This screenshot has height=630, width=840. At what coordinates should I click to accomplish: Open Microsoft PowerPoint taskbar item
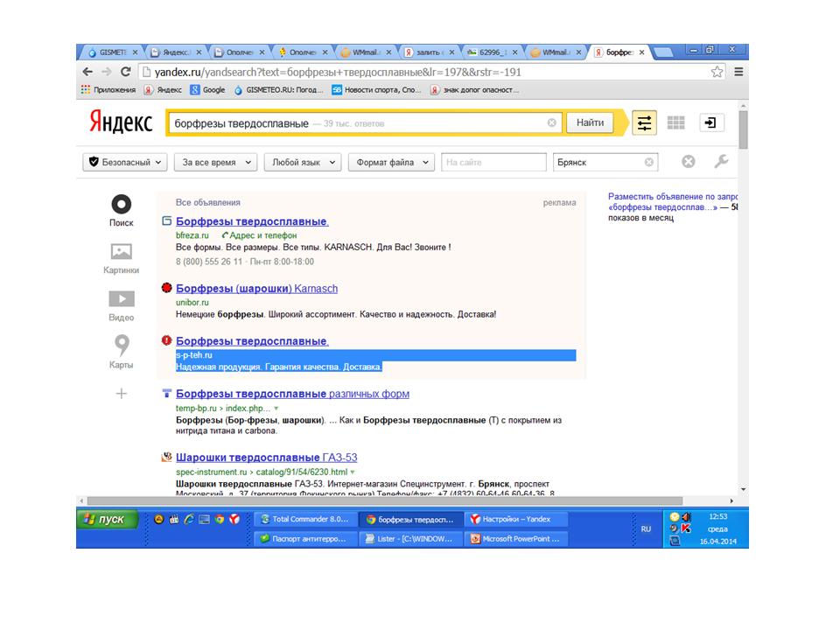(x=514, y=539)
